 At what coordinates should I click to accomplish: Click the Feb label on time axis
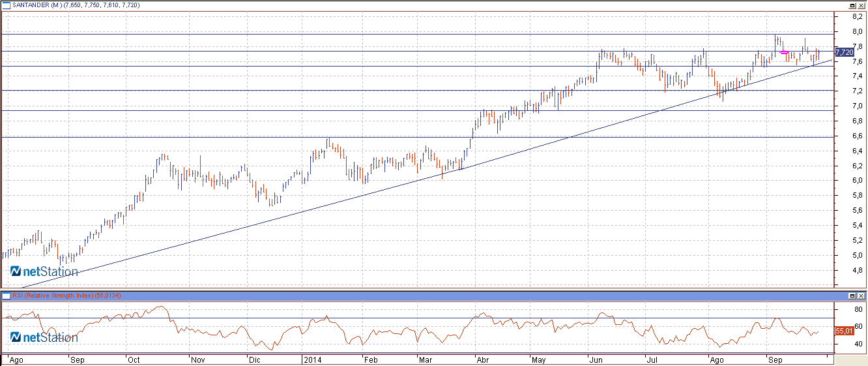point(371,359)
